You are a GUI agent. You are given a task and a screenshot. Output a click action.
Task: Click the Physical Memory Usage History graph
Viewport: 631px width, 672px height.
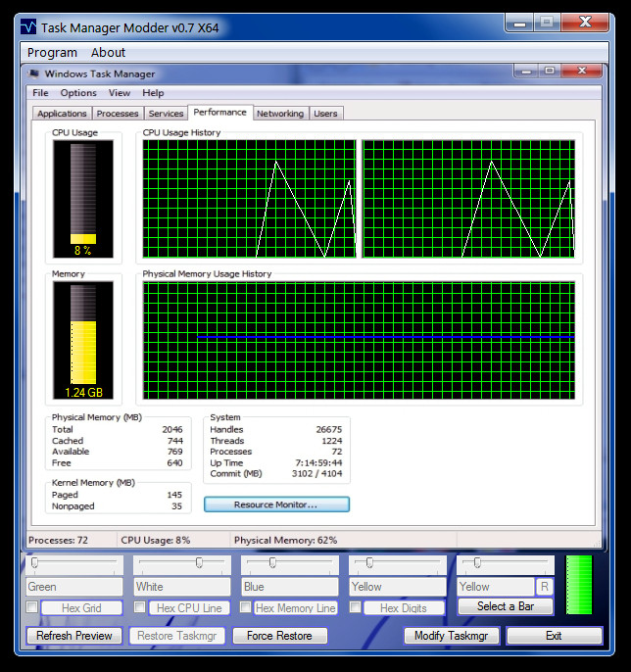pos(359,340)
